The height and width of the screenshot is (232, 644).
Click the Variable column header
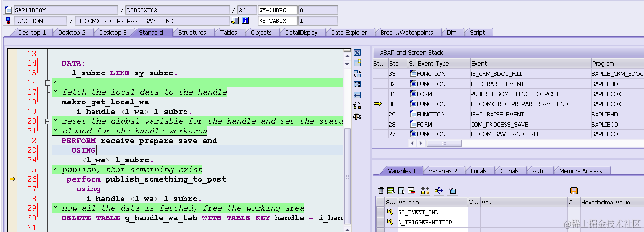click(x=432, y=202)
